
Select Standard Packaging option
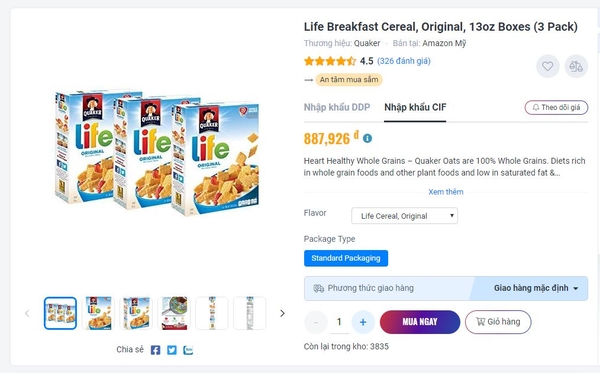(346, 258)
